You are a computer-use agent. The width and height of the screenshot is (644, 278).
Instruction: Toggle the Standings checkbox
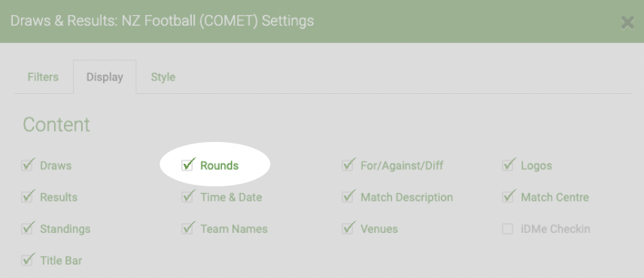tap(26, 229)
